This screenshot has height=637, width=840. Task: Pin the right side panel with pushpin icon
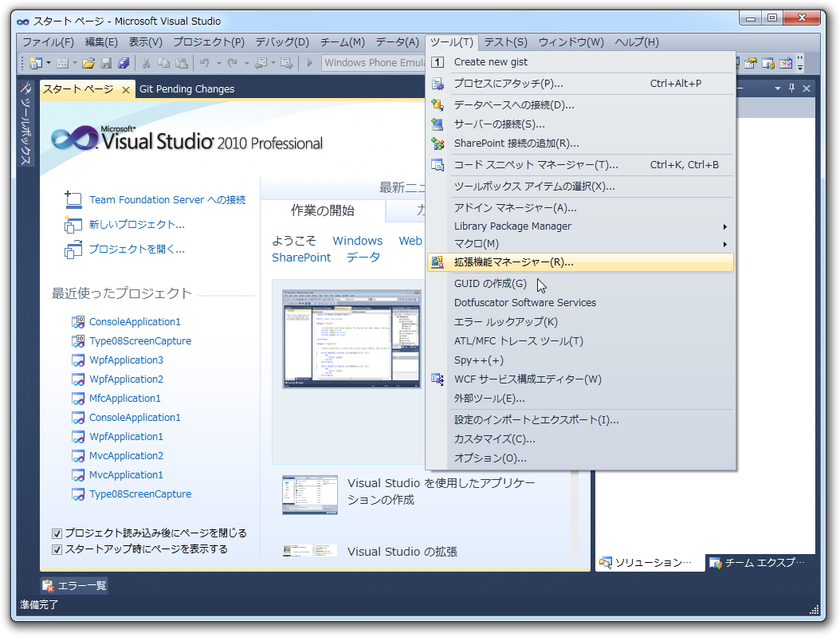[792, 88]
